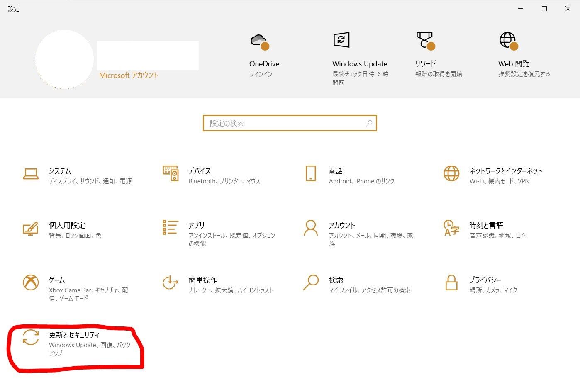Click the 推奨設定を復元する text
This screenshot has width=580, height=392.
524,74
